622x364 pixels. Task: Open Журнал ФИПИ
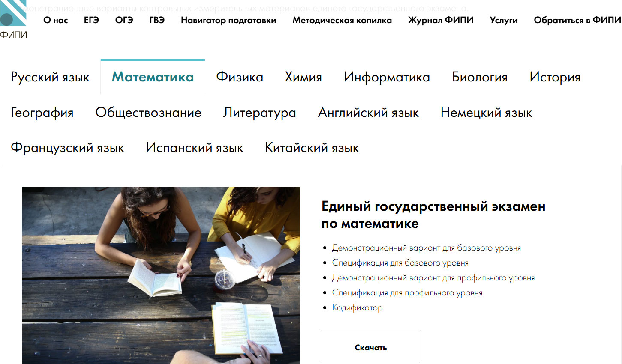pos(441,20)
